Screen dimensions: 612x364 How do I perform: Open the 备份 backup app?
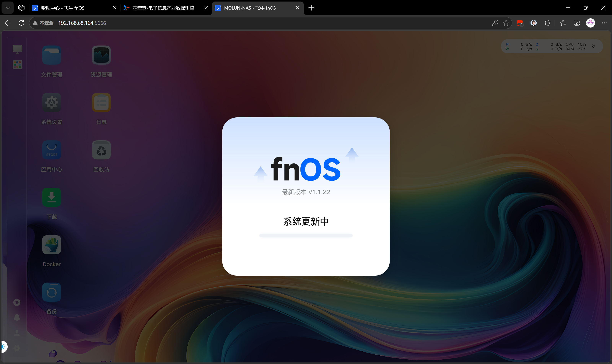point(51,292)
